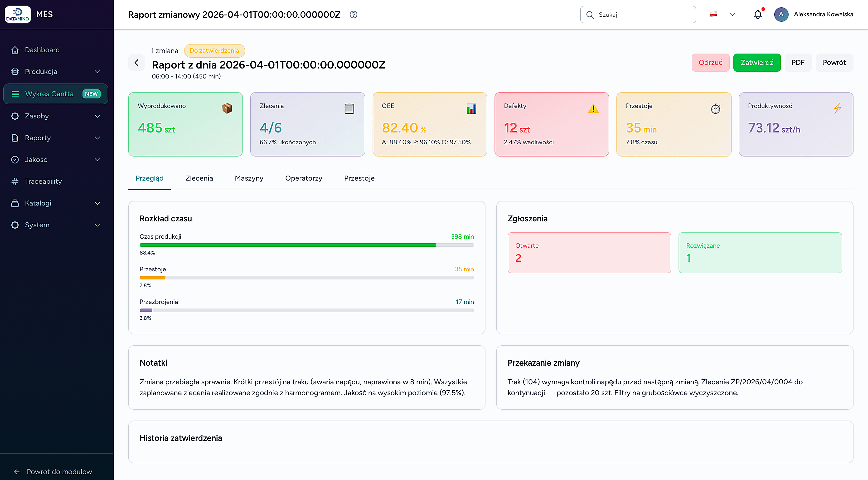
Task: Open the Rozwiązane tickets box
Action: click(x=760, y=253)
